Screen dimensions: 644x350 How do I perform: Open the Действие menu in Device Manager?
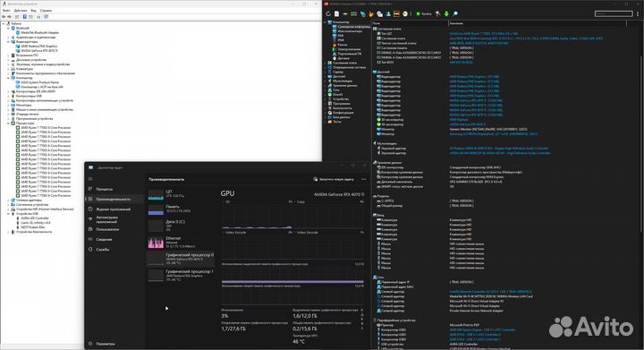tap(21, 10)
